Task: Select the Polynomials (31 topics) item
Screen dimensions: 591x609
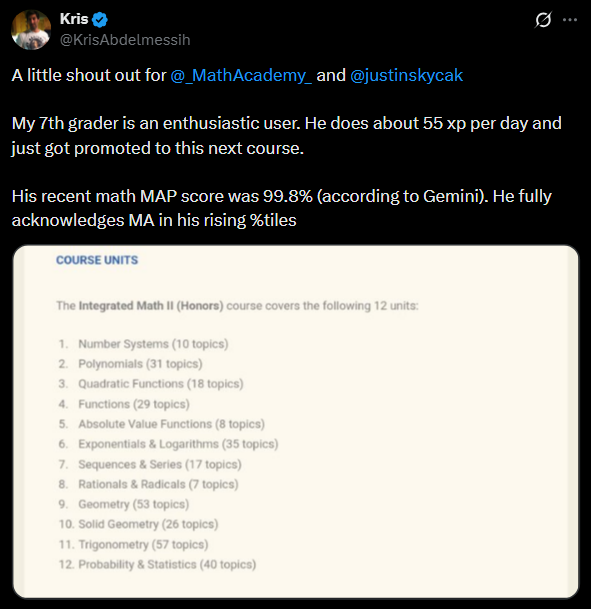Action: tap(140, 364)
